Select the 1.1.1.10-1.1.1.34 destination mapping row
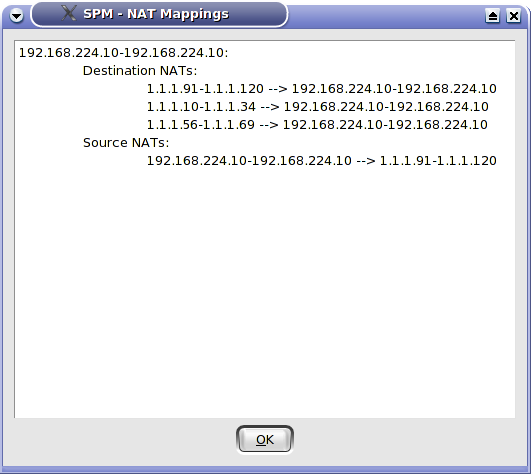This screenshot has height=474, width=531. click(318, 107)
